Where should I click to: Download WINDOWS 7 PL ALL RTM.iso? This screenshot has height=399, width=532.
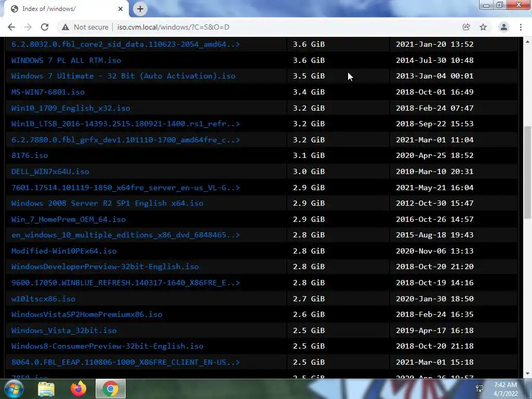coord(66,60)
